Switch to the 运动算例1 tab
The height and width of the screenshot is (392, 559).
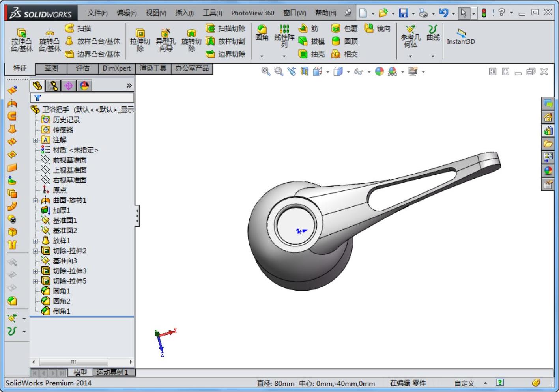tap(112, 372)
